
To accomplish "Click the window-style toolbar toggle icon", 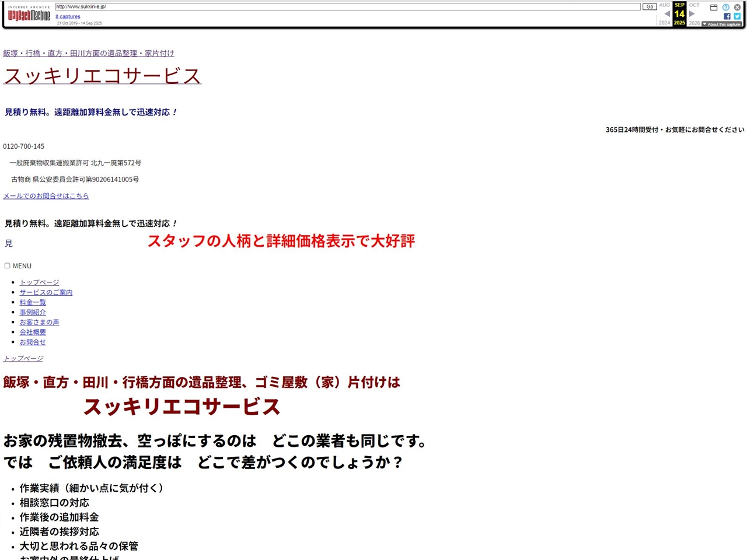I will [x=714, y=7].
